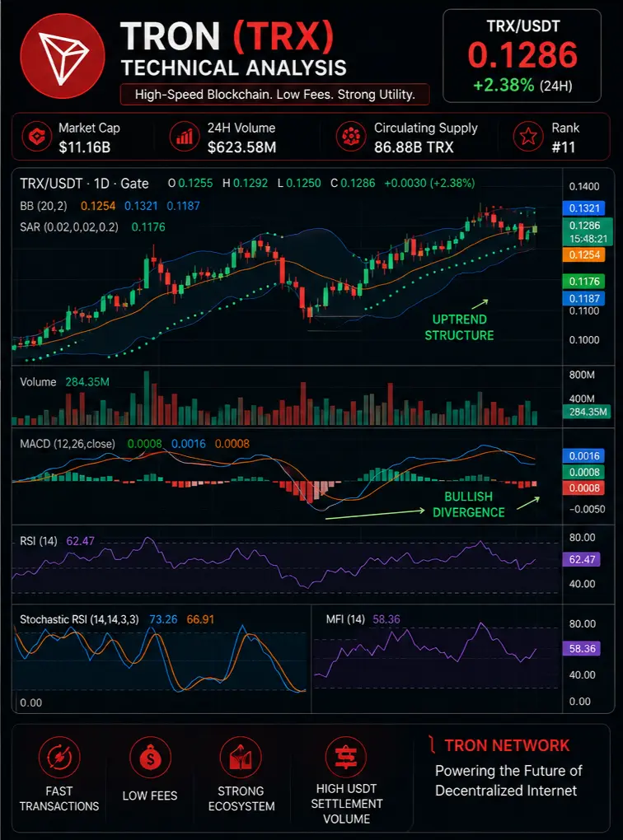Click the Rank value #11
The image size is (623, 840).
click(564, 147)
